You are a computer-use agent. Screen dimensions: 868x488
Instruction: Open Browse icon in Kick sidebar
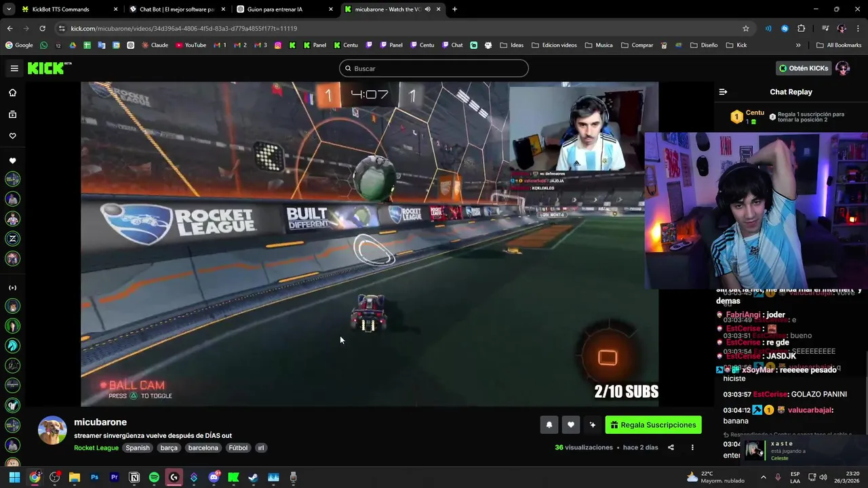click(x=12, y=115)
